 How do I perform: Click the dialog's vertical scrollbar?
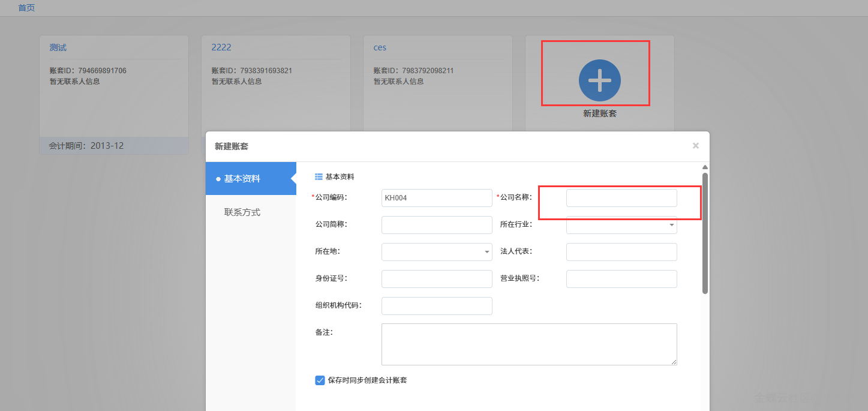pos(705,234)
